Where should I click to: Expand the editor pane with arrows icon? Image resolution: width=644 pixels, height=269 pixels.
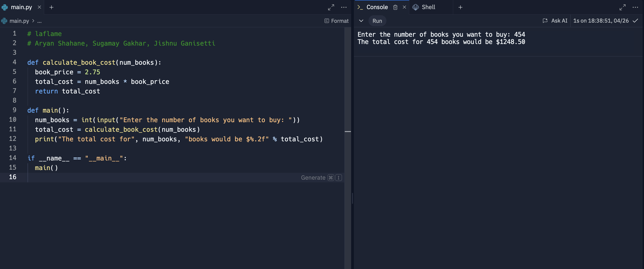(331, 7)
